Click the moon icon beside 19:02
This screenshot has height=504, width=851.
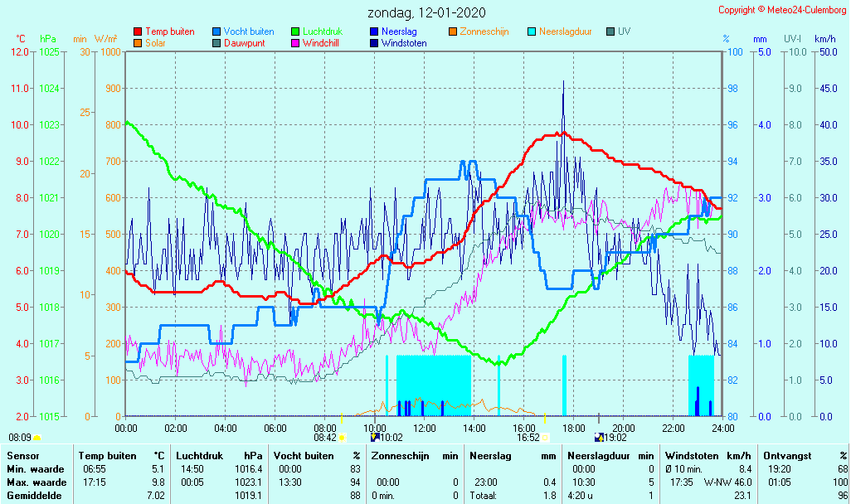(x=599, y=437)
